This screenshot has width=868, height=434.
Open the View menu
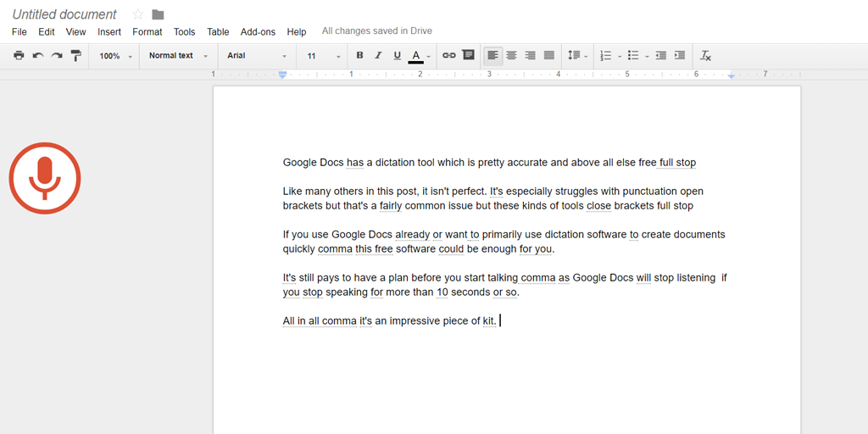click(75, 31)
